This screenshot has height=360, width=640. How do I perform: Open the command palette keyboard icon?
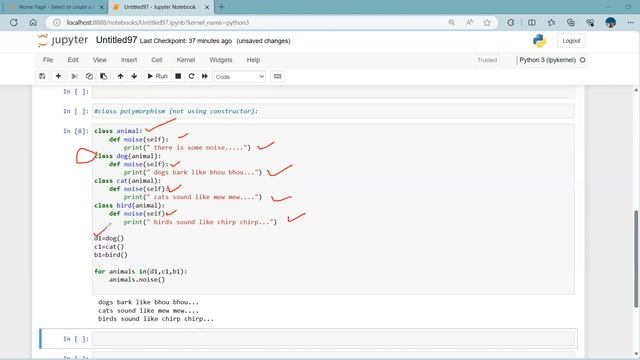[x=278, y=76]
